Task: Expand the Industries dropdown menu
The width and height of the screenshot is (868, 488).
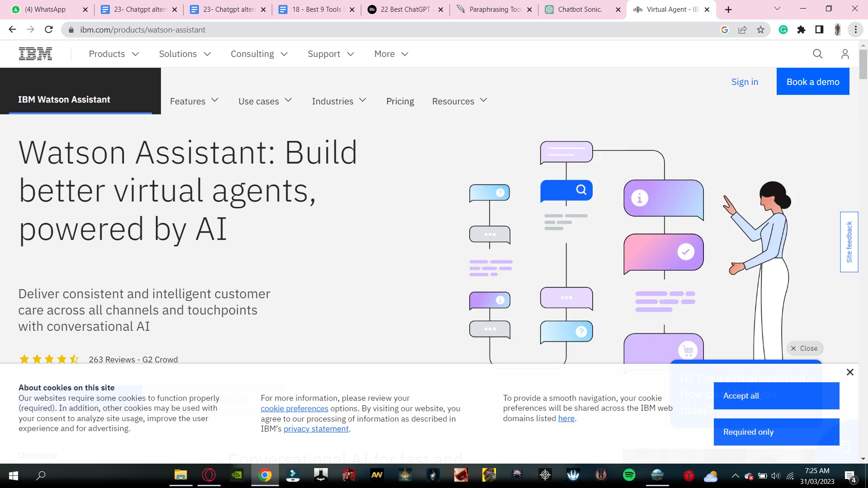Action: pyautogui.click(x=339, y=101)
